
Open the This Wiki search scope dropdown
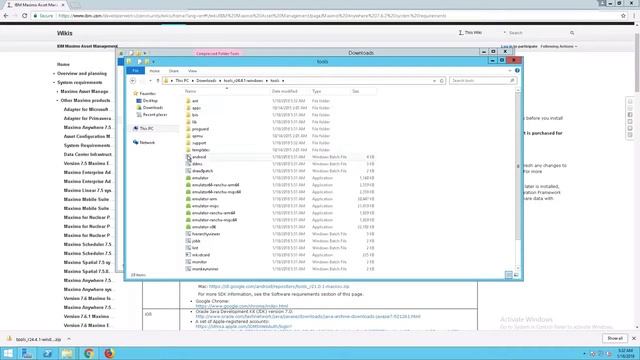pyautogui.click(x=505, y=33)
